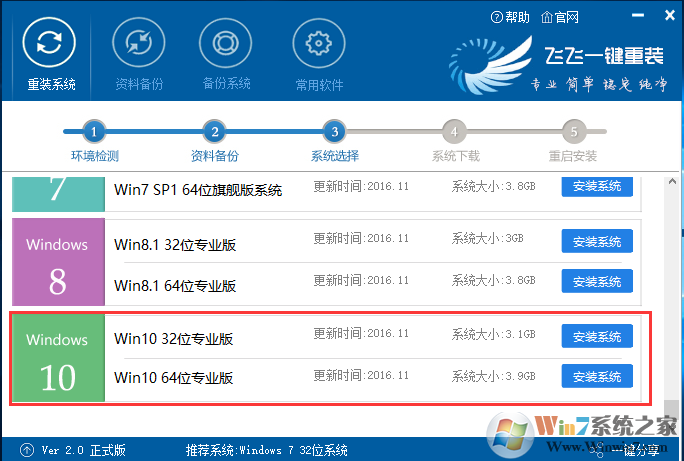Viewport: 684px width, 461px height.
Task: Install Win7 SP1 64位旗舰版 system
Action: [597, 187]
